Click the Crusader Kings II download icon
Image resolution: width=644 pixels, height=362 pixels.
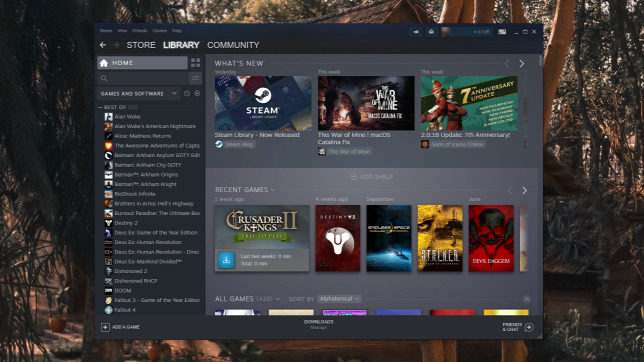(226, 260)
